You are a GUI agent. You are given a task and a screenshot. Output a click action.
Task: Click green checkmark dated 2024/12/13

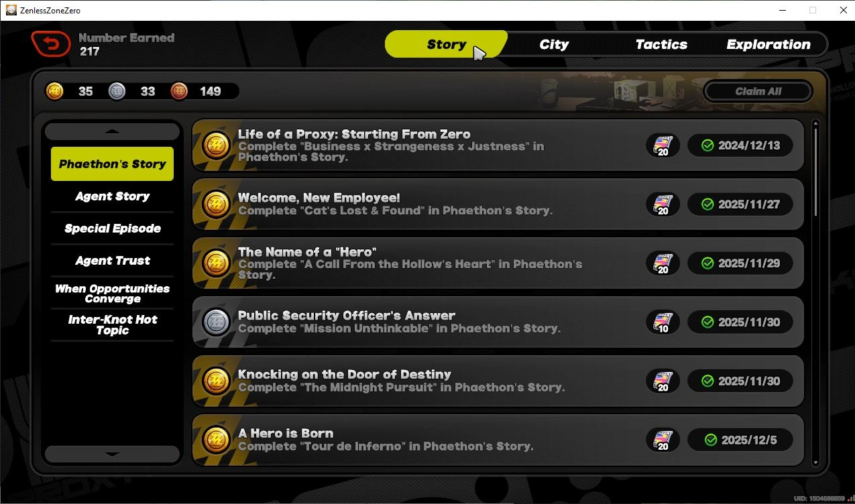[x=707, y=145]
